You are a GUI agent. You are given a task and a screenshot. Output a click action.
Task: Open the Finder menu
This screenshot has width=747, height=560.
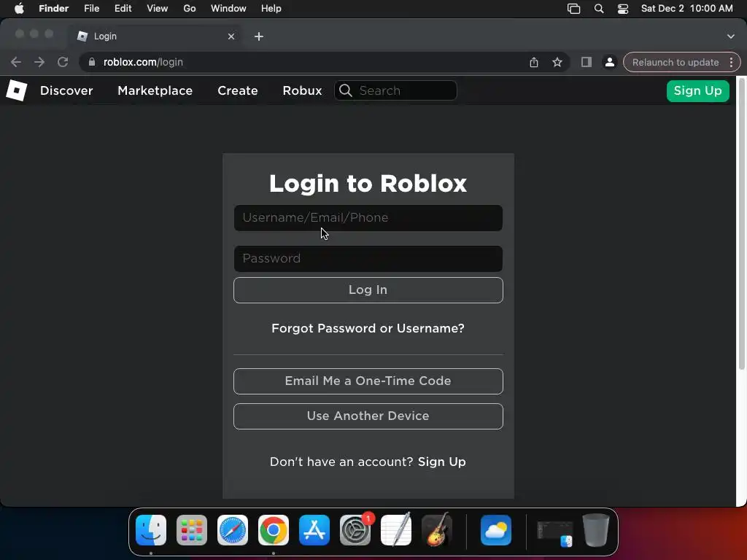pos(54,9)
